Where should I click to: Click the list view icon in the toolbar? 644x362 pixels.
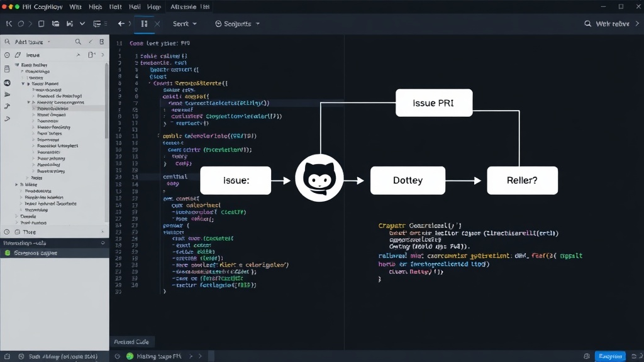pos(97,24)
